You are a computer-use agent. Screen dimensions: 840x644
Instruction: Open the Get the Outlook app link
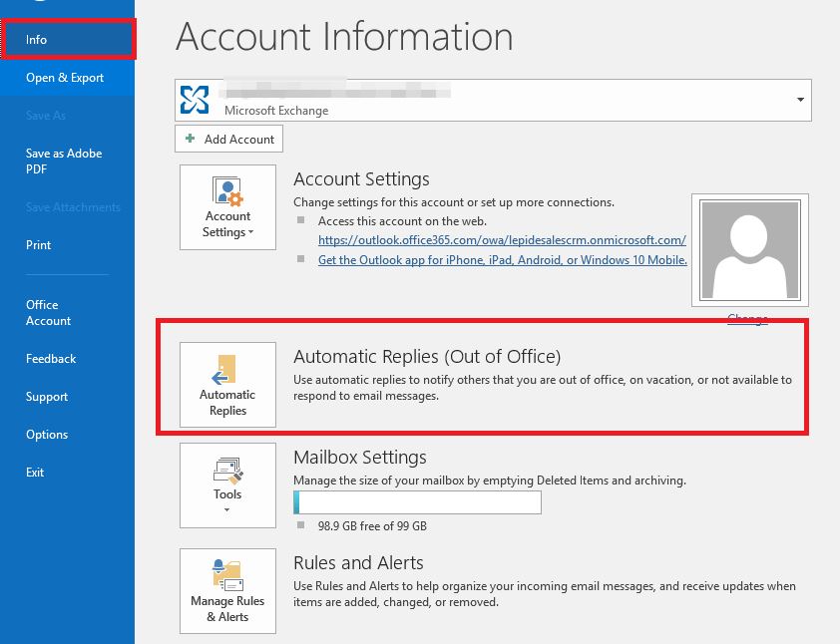pyautogui.click(x=503, y=259)
